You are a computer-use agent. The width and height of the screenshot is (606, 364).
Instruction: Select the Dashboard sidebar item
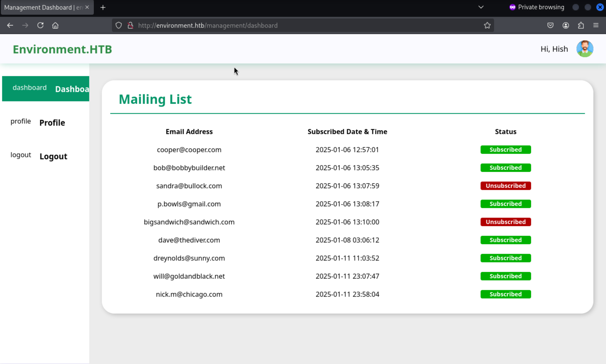point(46,88)
